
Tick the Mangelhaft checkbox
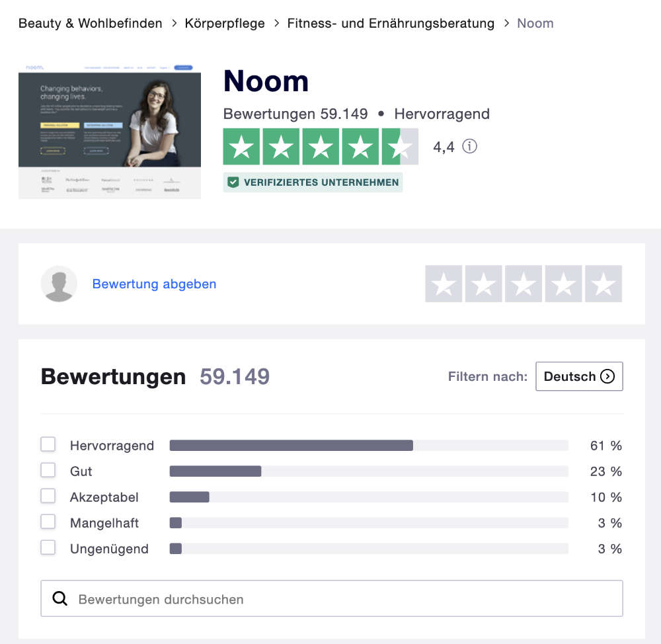pos(48,522)
